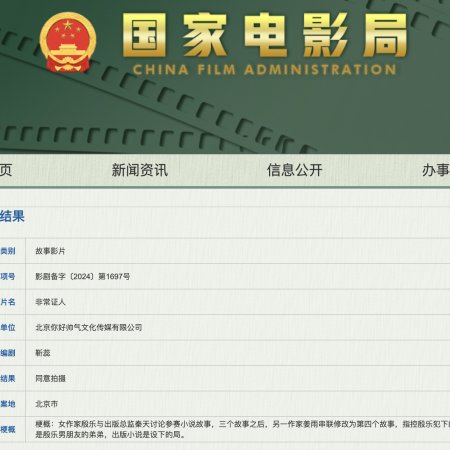Select the result value 同意拍摄
The height and width of the screenshot is (450, 450).
point(50,378)
